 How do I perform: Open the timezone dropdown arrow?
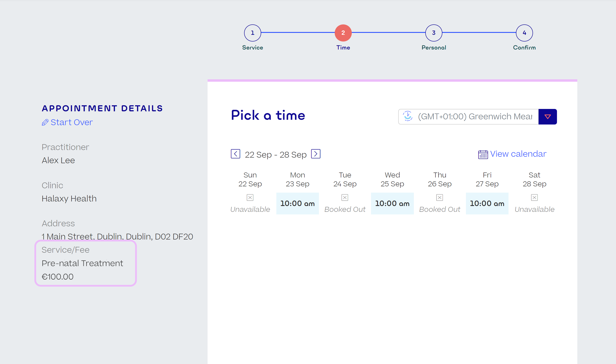[547, 117]
